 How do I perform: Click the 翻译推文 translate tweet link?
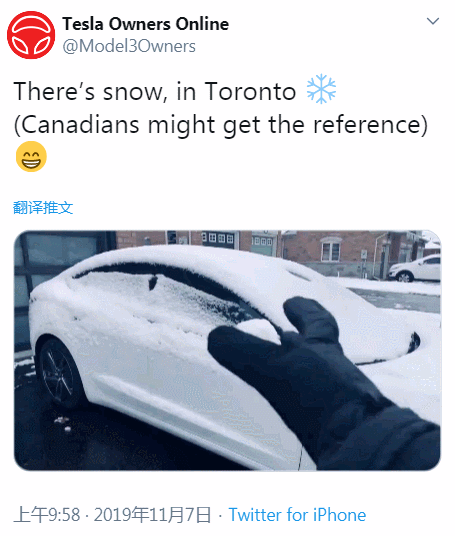pos(43,207)
